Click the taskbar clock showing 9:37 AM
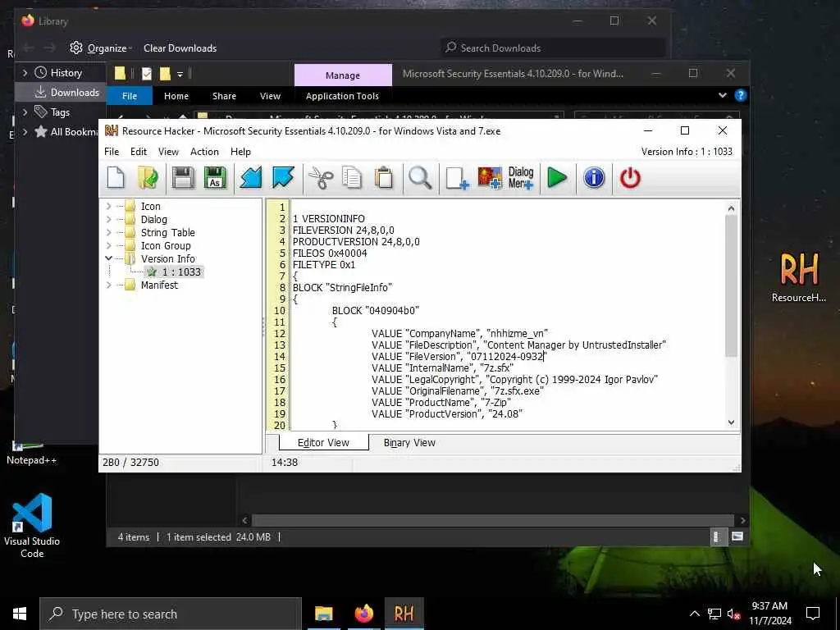 click(769, 614)
